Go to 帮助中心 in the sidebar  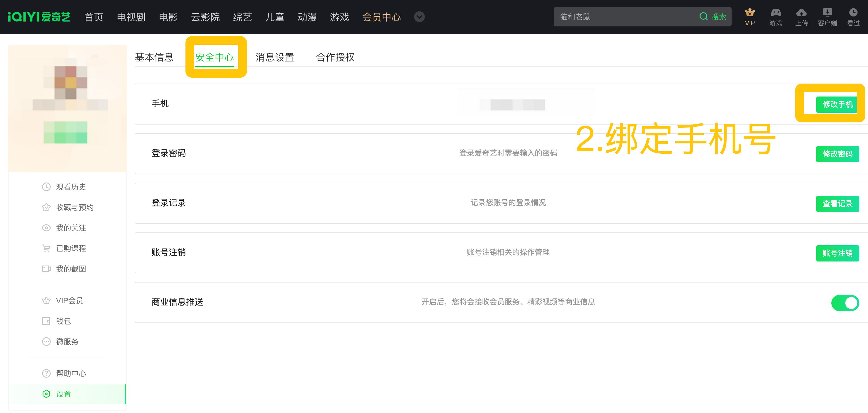(71, 373)
